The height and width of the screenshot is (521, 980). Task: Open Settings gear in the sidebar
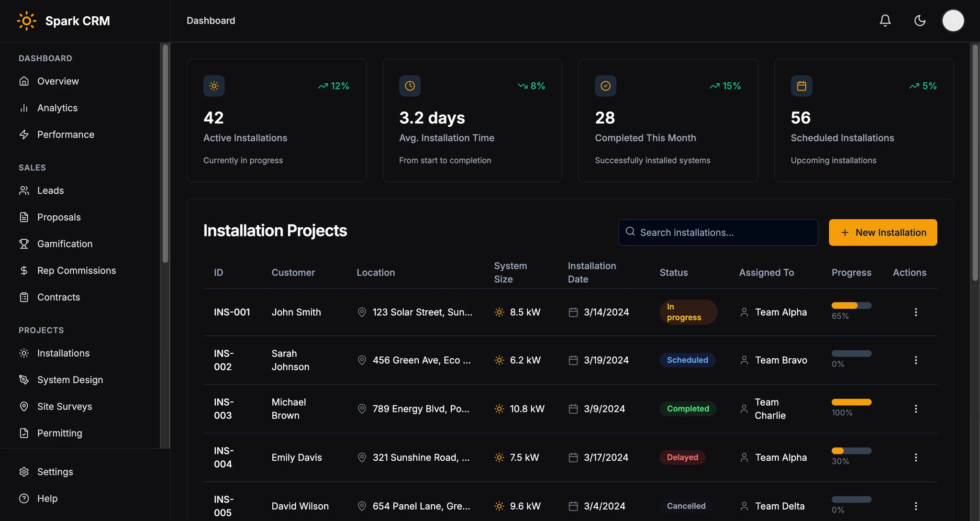pyautogui.click(x=24, y=472)
